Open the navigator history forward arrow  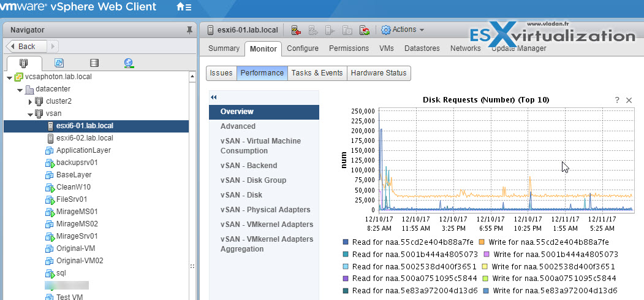tap(53, 47)
